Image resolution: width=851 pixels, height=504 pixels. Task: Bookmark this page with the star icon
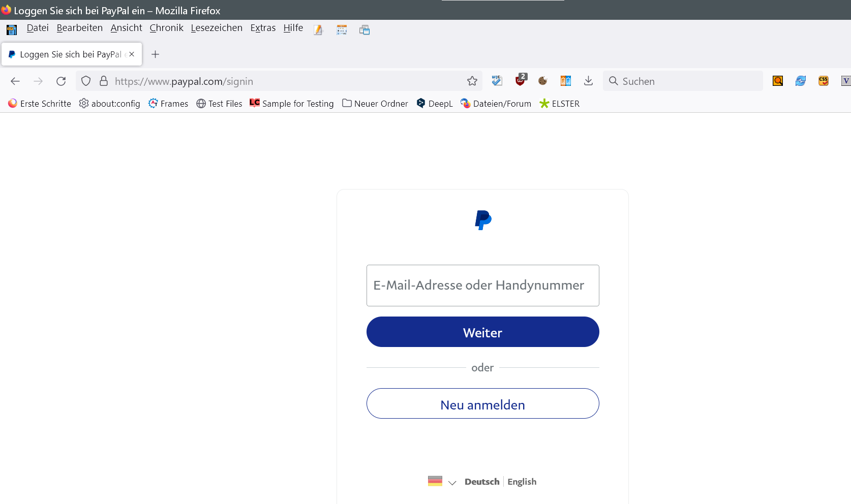(472, 81)
